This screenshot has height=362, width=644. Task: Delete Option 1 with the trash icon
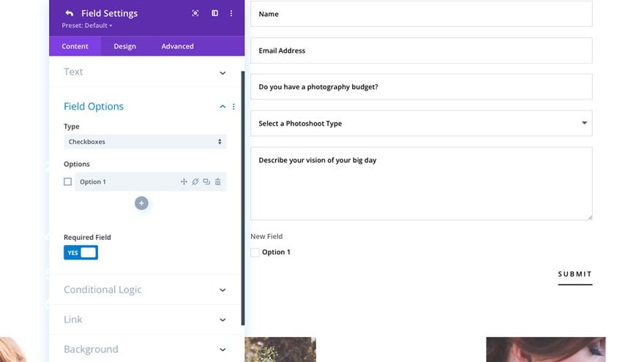(x=218, y=181)
